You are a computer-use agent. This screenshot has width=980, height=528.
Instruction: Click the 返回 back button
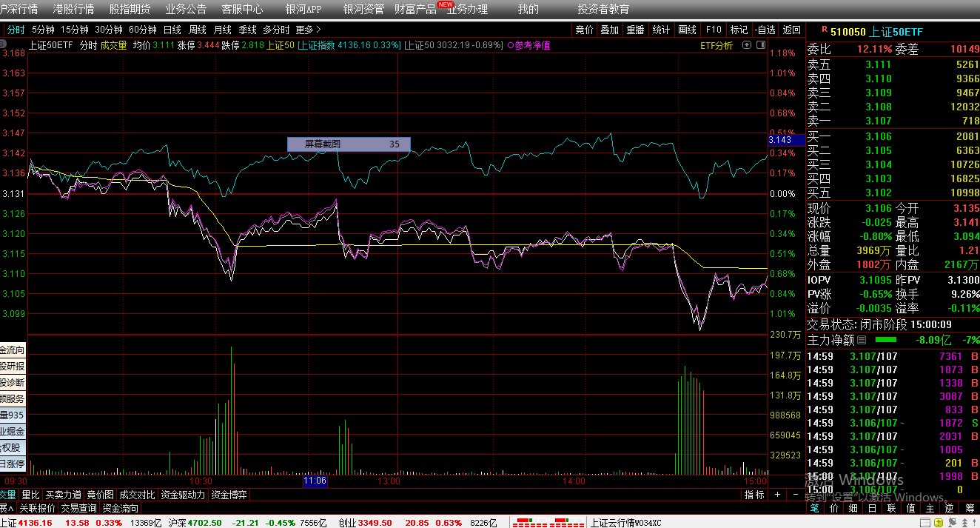[x=791, y=30]
